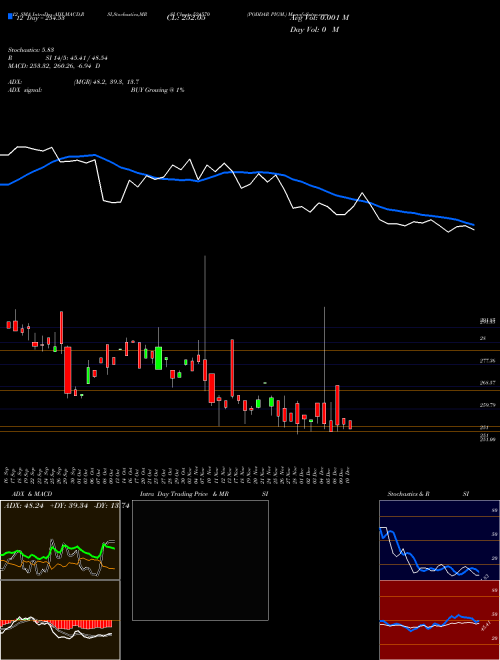
Task: Open the dark blue Stochastics indicator chart
Action: [x=439, y=540]
